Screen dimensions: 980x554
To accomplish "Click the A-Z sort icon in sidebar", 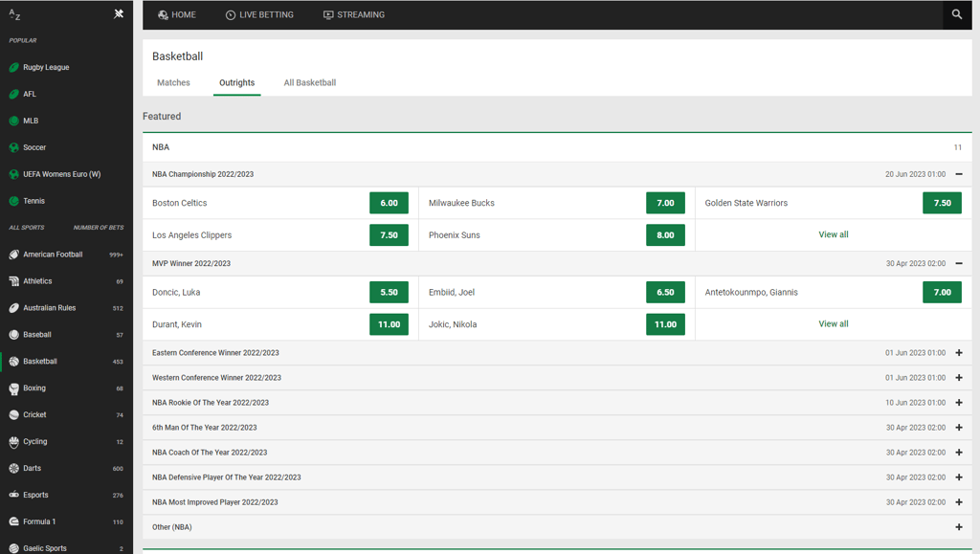I will (x=14, y=14).
